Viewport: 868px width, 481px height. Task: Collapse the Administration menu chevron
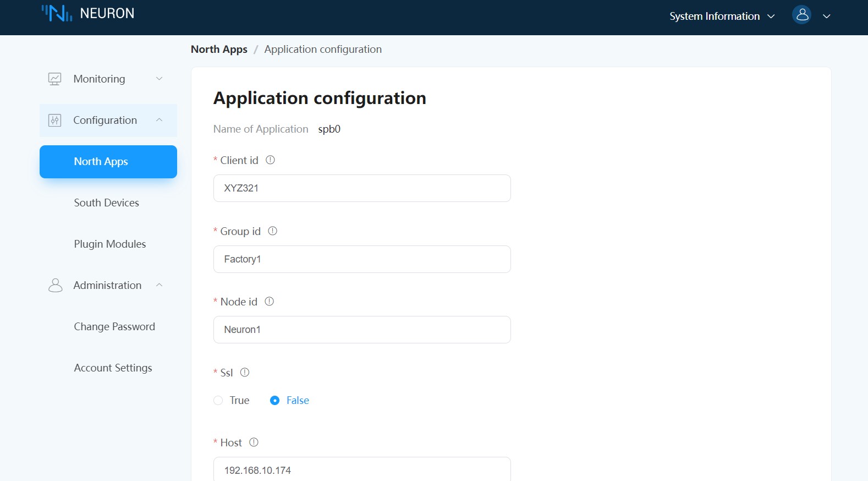pyautogui.click(x=159, y=285)
